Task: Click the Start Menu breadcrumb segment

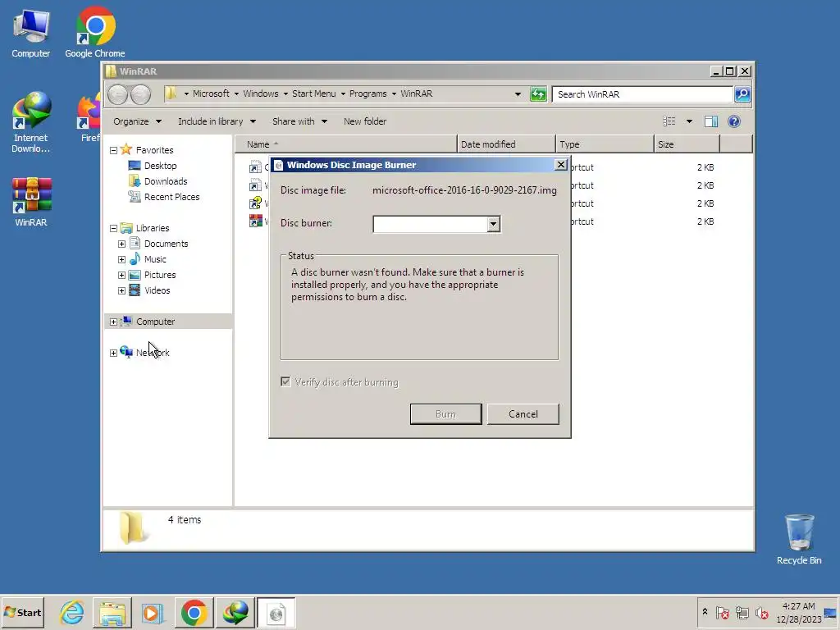Action: (314, 94)
